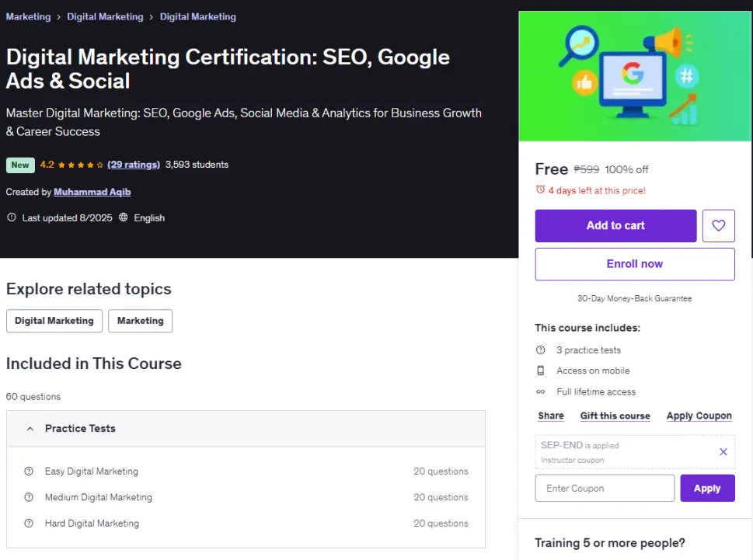Click the 4.2 rating number
Screen dimensions: 753x560
pyautogui.click(x=47, y=165)
